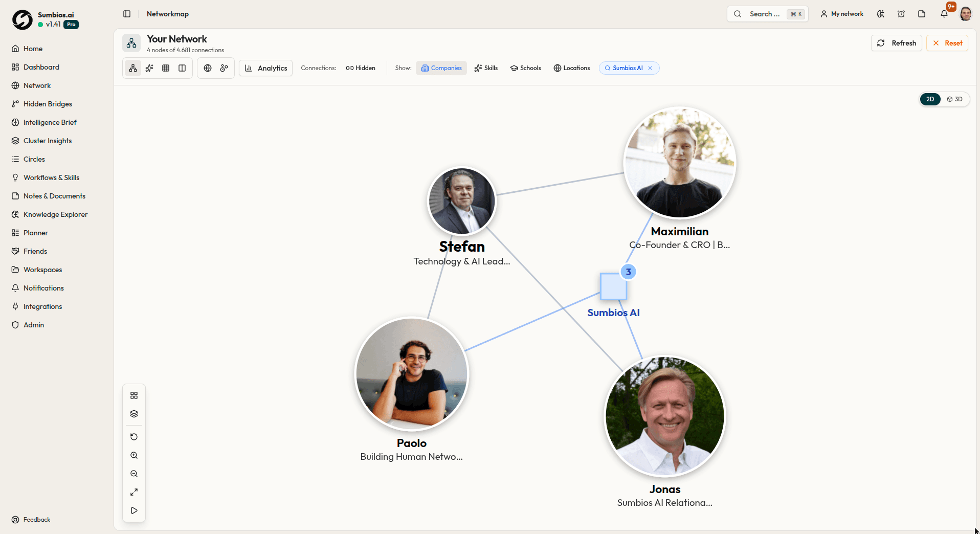Reset the network view
This screenshot has height=534, width=980.
point(947,43)
